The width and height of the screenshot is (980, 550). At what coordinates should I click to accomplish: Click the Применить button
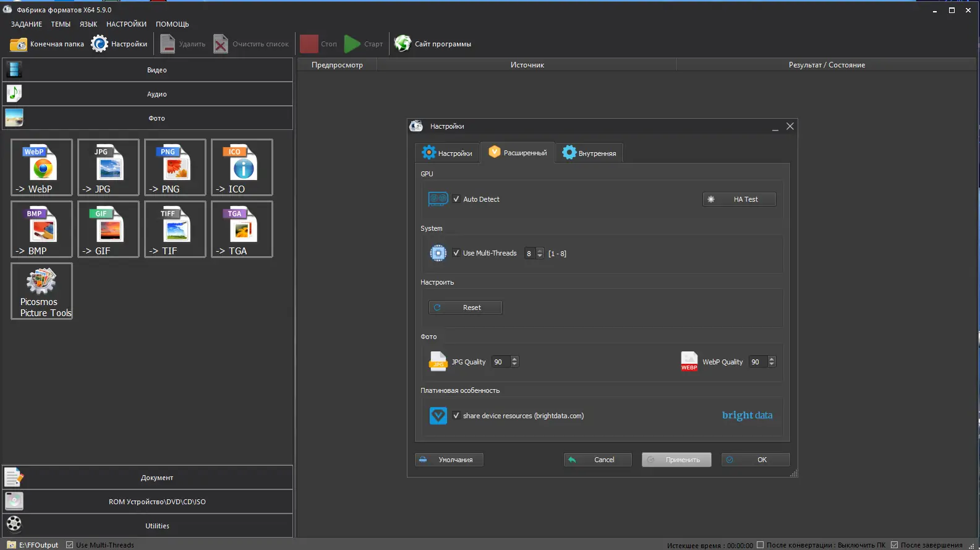(x=676, y=460)
